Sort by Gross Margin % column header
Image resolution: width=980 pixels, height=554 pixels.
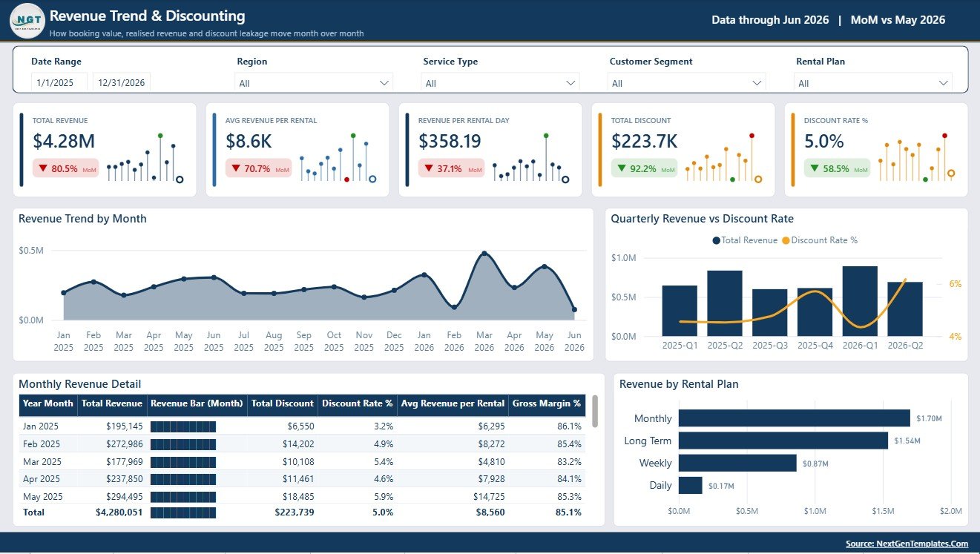[547, 404]
